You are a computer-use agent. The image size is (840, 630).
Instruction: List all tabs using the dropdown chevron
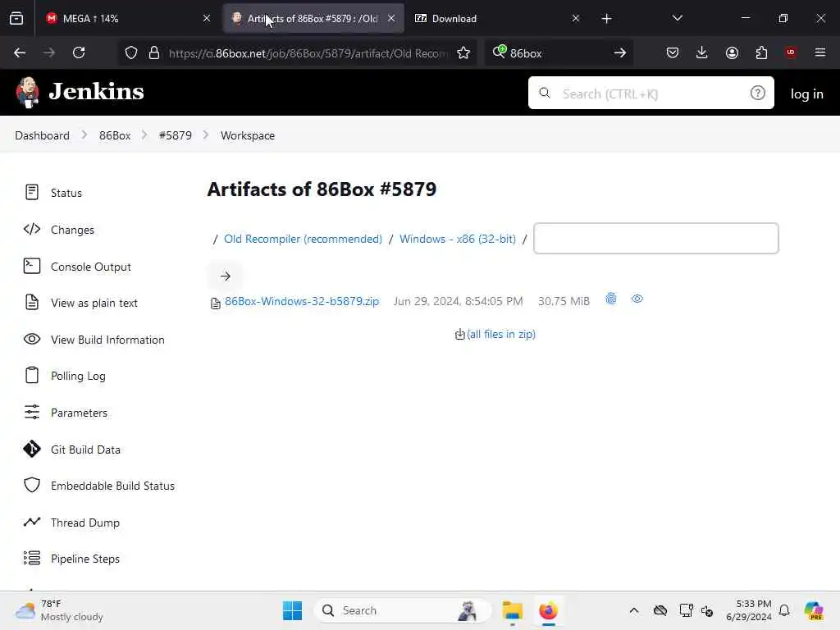tap(678, 18)
